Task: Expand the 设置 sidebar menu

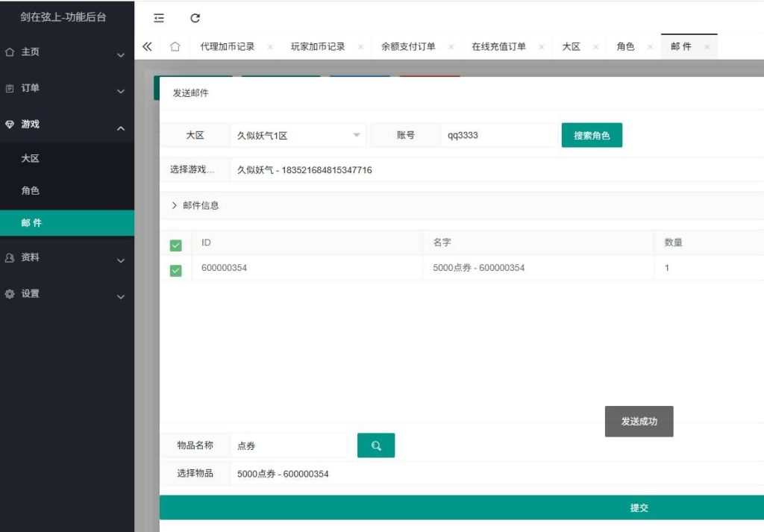Action: click(x=121, y=297)
